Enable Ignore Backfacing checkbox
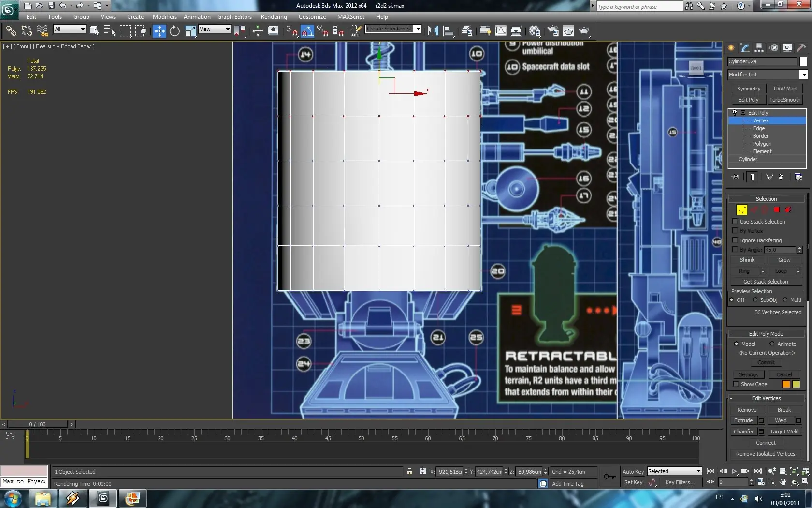Screen dimensions: 812x508 (x=735, y=240)
